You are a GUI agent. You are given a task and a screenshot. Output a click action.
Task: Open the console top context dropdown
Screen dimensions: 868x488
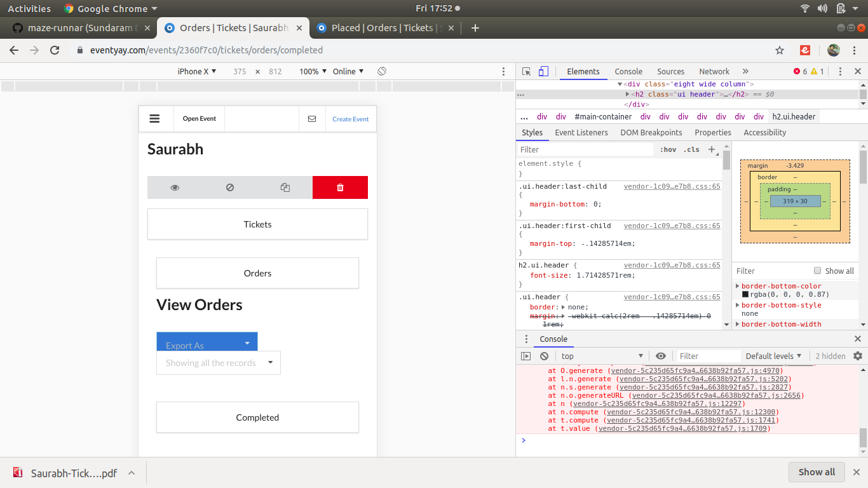click(x=602, y=356)
